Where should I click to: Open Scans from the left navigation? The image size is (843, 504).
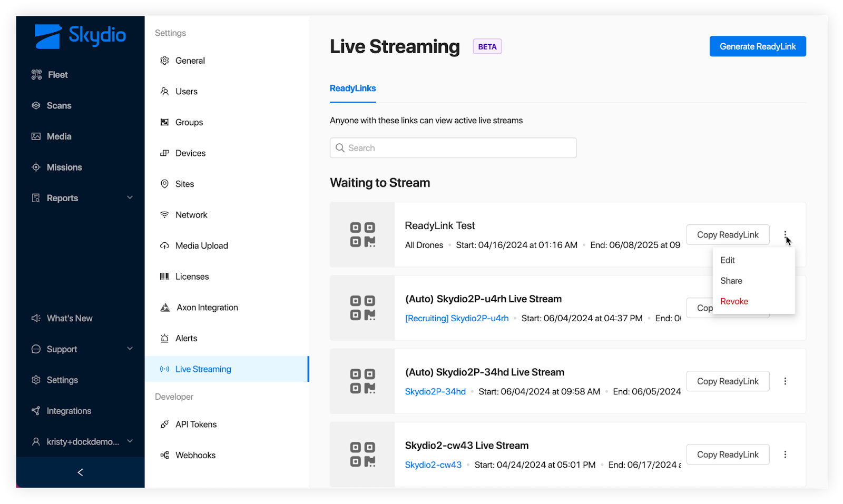tap(58, 106)
